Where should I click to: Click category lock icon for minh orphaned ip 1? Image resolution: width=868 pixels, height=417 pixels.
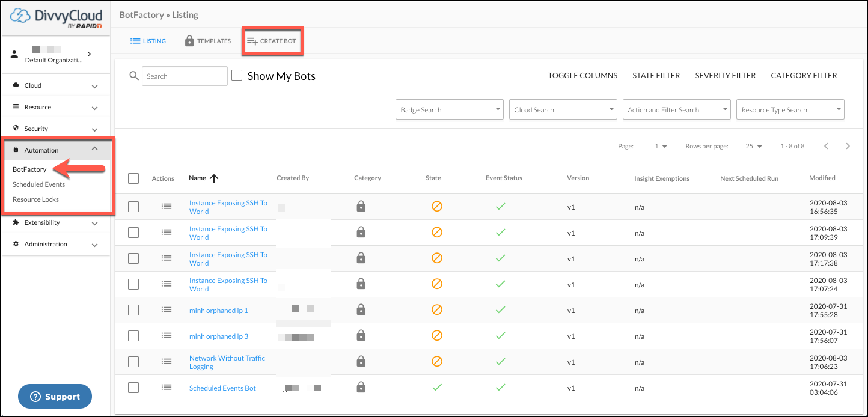(361, 309)
